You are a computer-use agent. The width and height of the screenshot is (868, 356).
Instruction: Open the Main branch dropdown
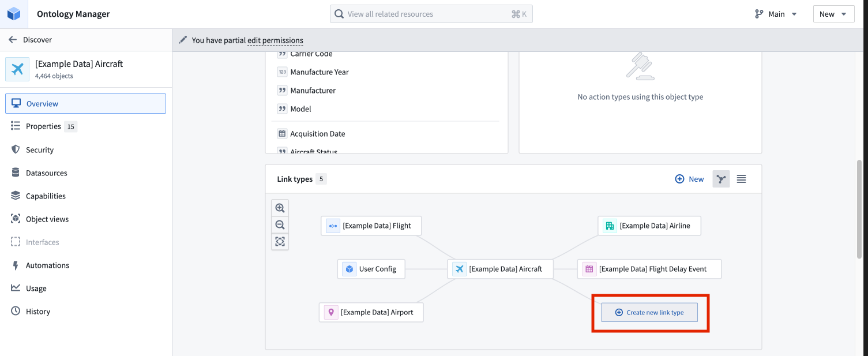(x=776, y=14)
